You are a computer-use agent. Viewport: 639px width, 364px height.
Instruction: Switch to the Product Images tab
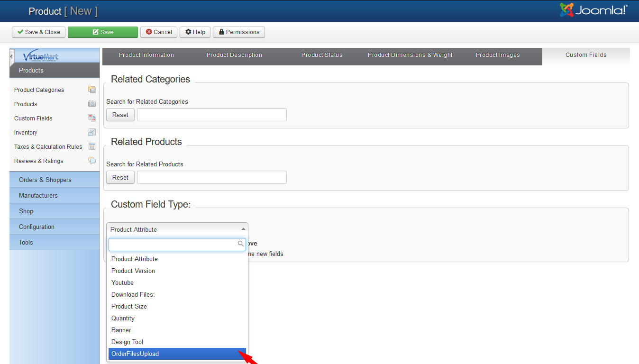(498, 55)
